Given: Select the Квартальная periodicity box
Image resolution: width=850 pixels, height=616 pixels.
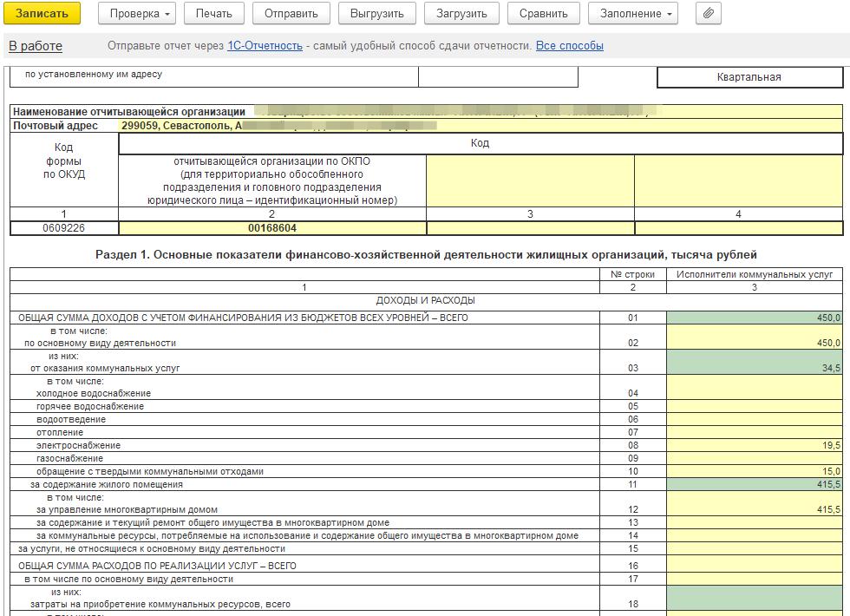Looking at the screenshot, I should (x=749, y=77).
